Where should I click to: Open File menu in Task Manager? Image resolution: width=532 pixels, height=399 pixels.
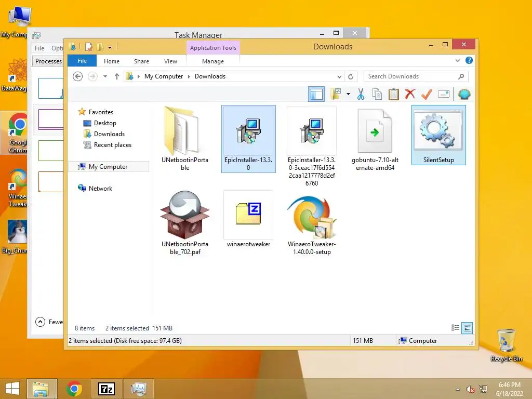(x=39, y=48)
